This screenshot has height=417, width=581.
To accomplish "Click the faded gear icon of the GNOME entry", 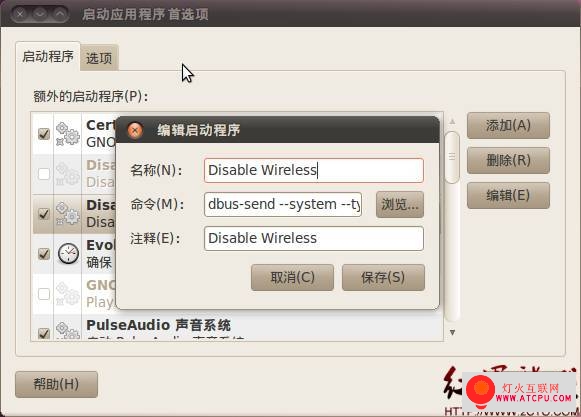I will click(x=67, y=294).
